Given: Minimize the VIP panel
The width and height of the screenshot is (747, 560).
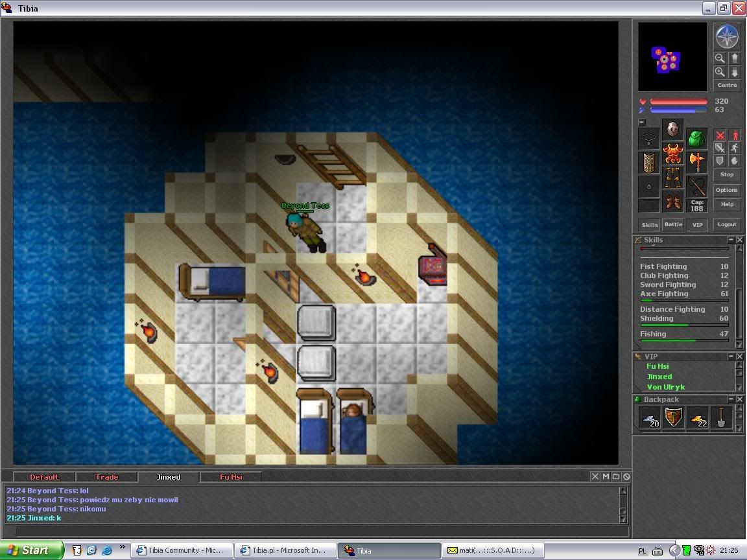Looking at the screenshot, I should tap(731, 356).
